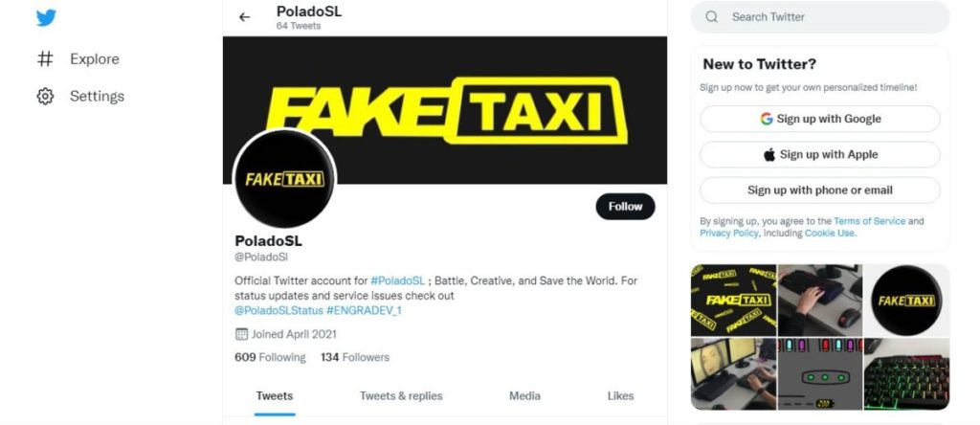
Task: Switch to the Tweets & replies tab
Action: point(401,395)
